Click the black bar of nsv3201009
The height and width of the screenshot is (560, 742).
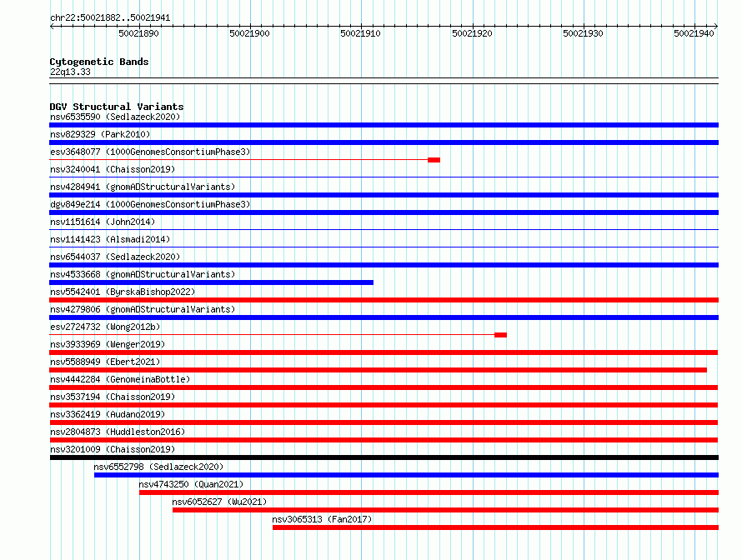384,457
